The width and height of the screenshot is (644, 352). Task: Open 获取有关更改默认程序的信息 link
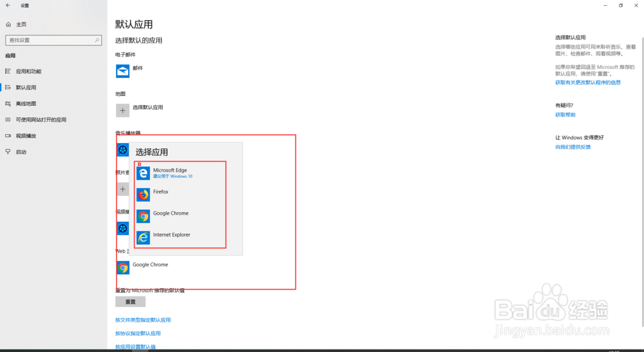click(588, 83)
